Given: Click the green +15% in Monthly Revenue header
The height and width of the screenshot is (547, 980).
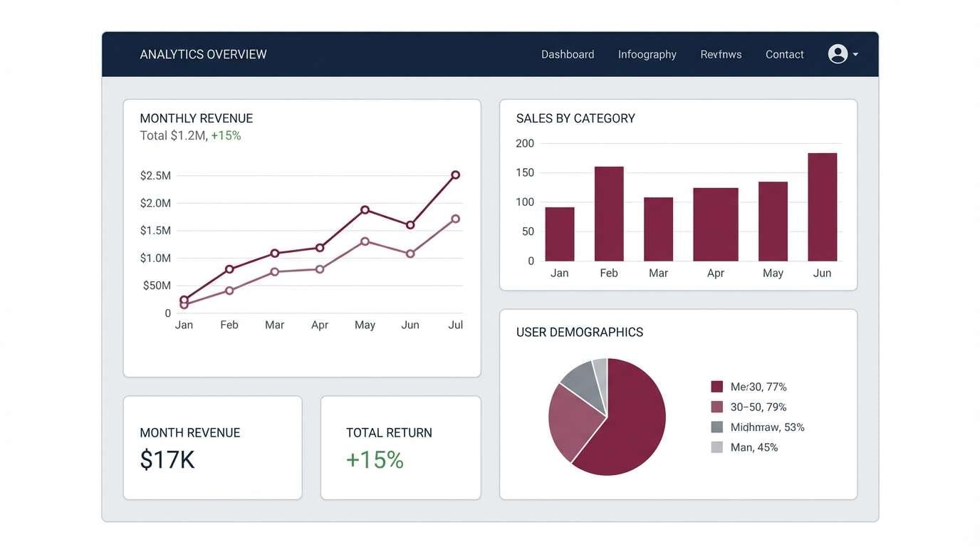Looking at the screenshot, I should pyautogui.click(x=226, y=135).
